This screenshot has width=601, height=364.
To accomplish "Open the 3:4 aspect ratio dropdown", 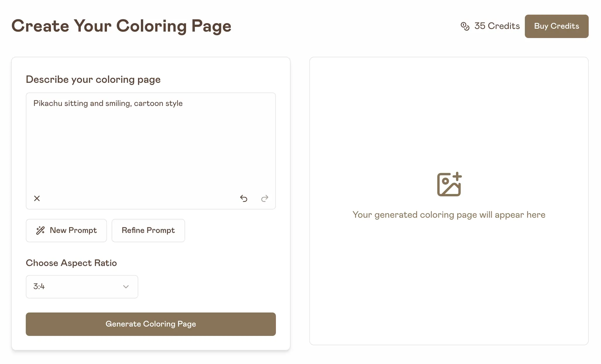I will (x=82, y=287).
